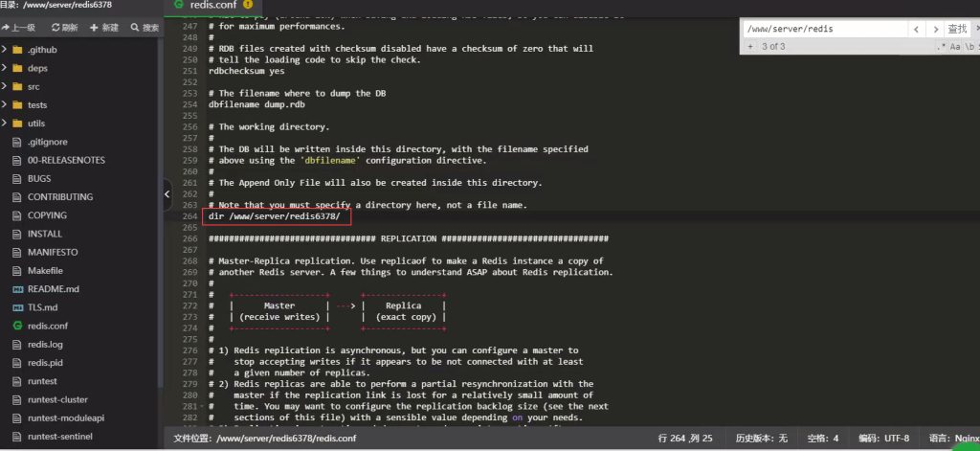Expand the .github folder
Screen dimensions: 980x451
[x=42, y=49]
